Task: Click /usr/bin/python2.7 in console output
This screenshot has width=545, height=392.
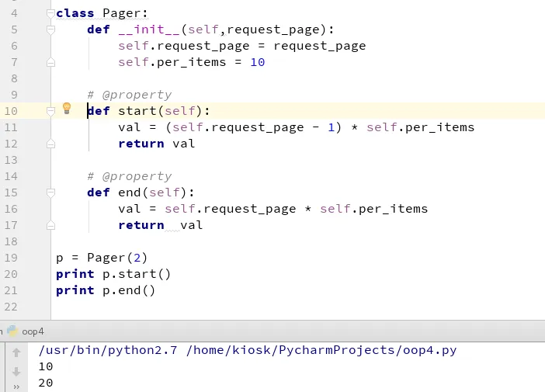Action: pyautogui.click(x=108, y=350)
